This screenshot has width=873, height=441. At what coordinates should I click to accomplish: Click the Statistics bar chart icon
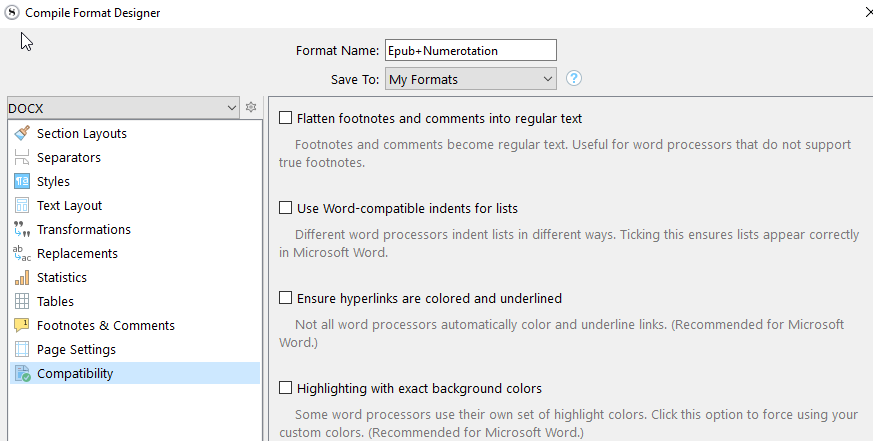pyautogui.click(x=21, y=277)
